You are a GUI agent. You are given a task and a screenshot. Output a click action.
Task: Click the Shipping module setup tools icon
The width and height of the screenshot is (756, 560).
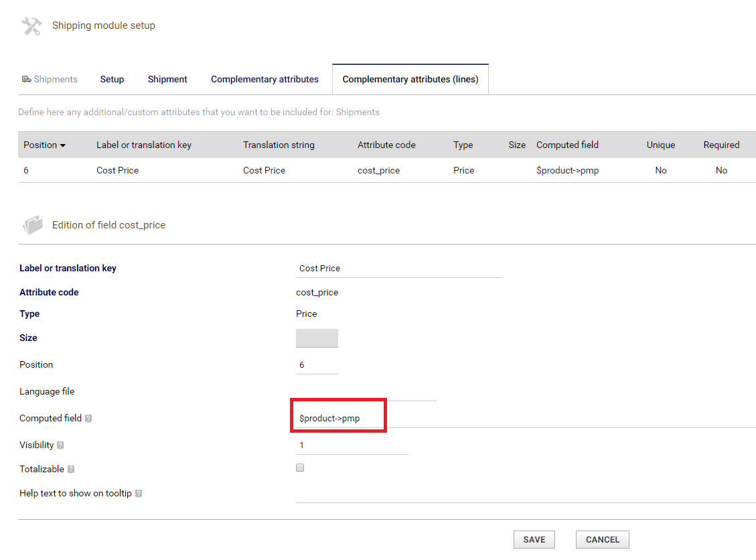click(32, 26)
